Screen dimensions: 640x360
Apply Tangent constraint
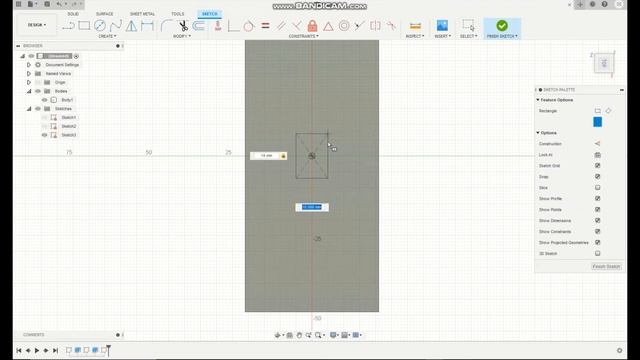point(249,26)
